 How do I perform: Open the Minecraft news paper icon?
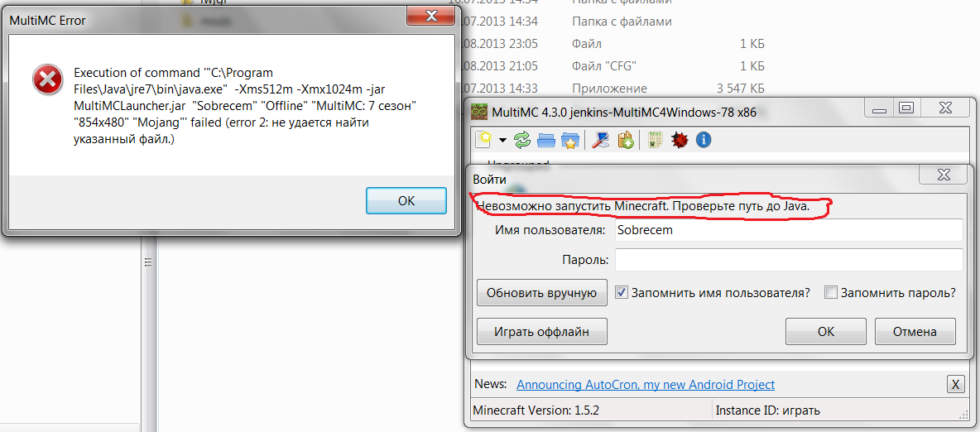coord(655,140)
